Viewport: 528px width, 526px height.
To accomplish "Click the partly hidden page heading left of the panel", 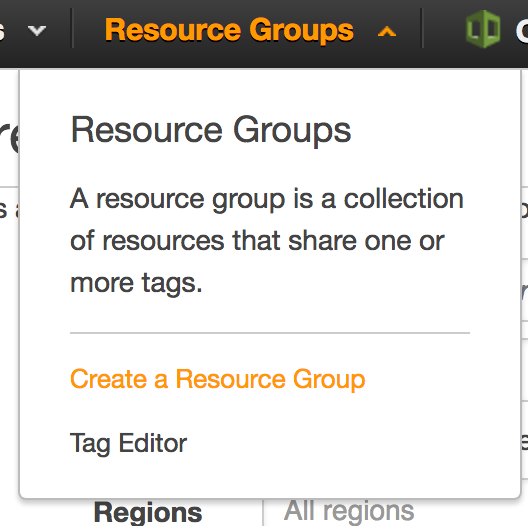I will 9,137.
